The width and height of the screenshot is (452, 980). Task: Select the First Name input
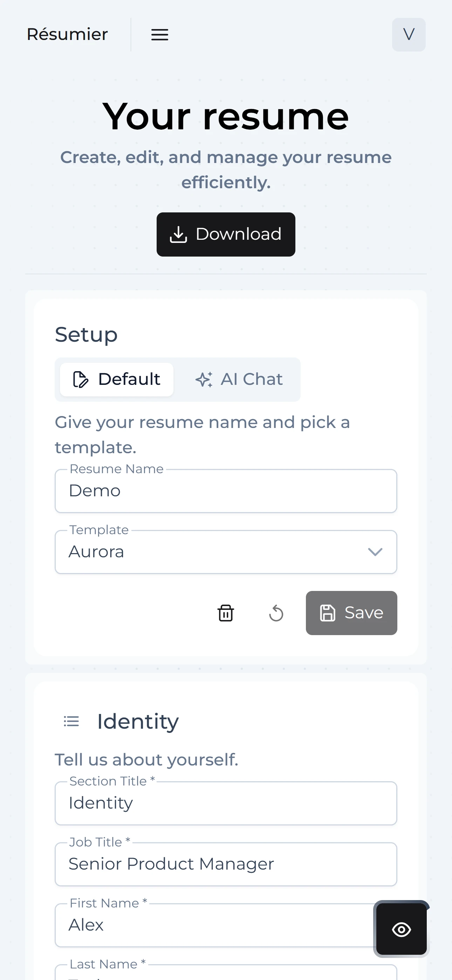[213, 925]
